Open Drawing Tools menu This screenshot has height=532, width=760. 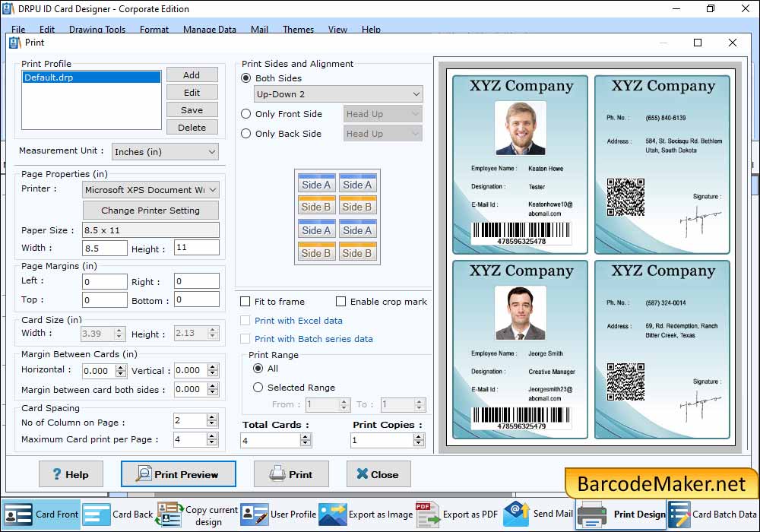pyautogui.click(x=97, y=29)
